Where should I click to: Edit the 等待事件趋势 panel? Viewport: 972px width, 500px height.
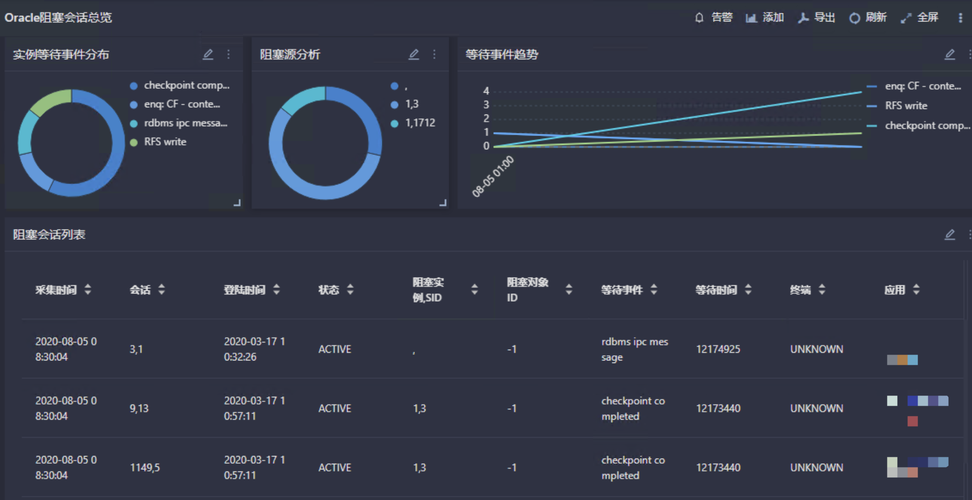949,55
